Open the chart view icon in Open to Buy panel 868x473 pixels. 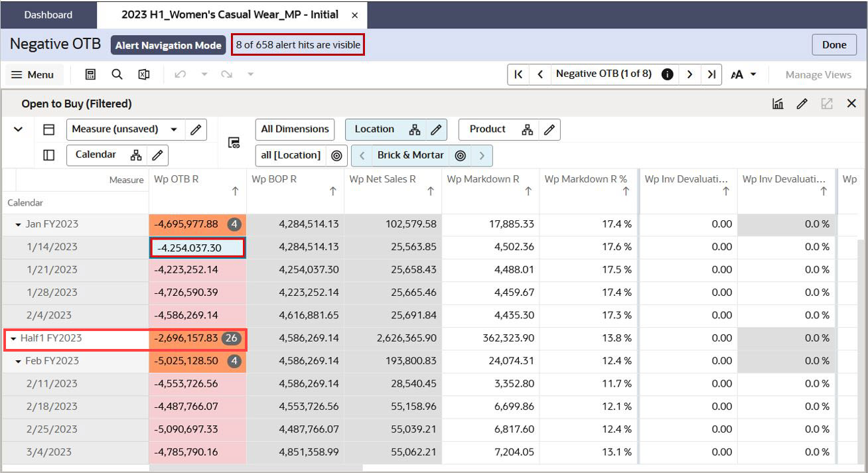[778, 103]
